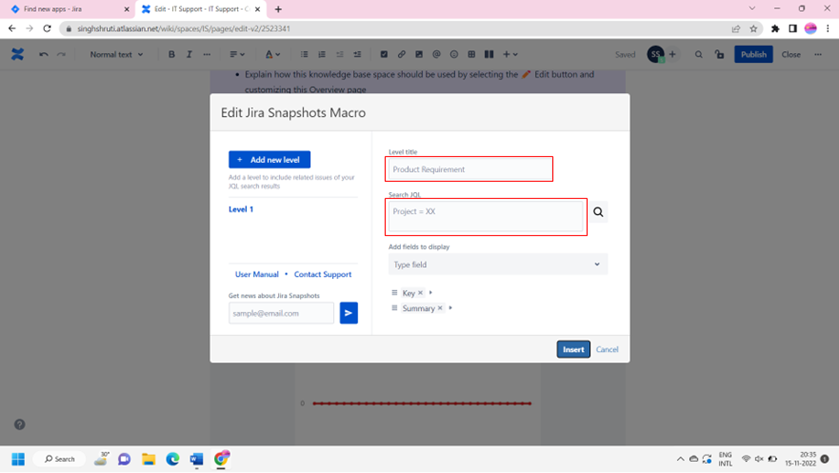Open Microsoft Word from the taskbar
Viewport: 839px width, 473px height.
pyautogui.click(x=196, y=459)
